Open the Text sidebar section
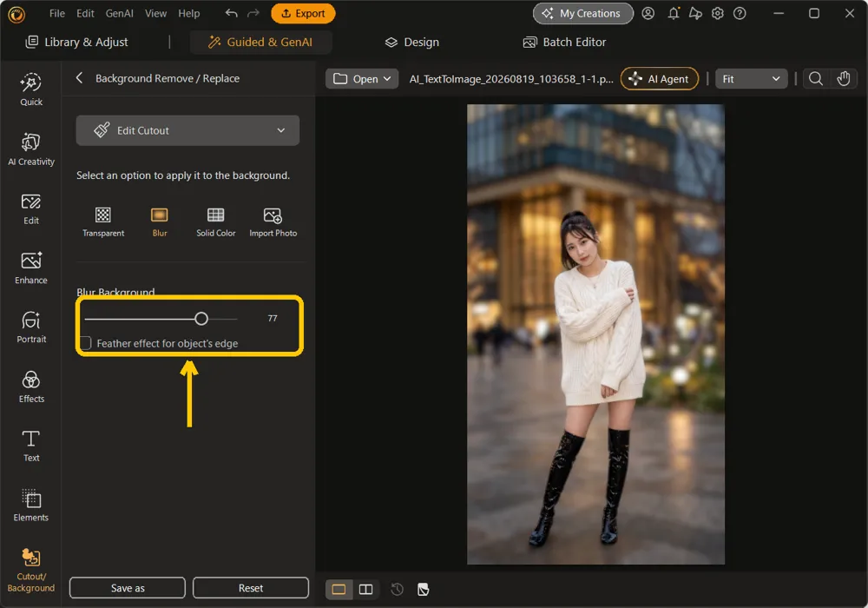This screenshot has width=868, height=608. coord(31,446)
